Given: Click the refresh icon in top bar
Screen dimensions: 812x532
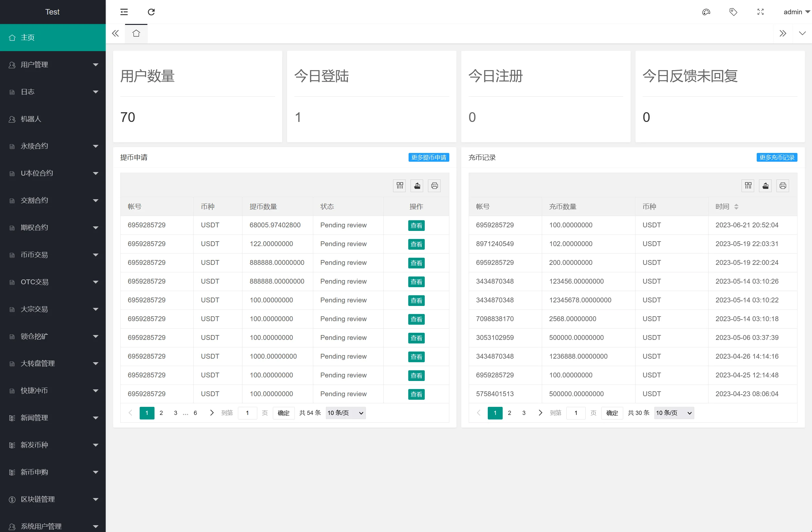Looking at the screenshot, I should point(151,12).
